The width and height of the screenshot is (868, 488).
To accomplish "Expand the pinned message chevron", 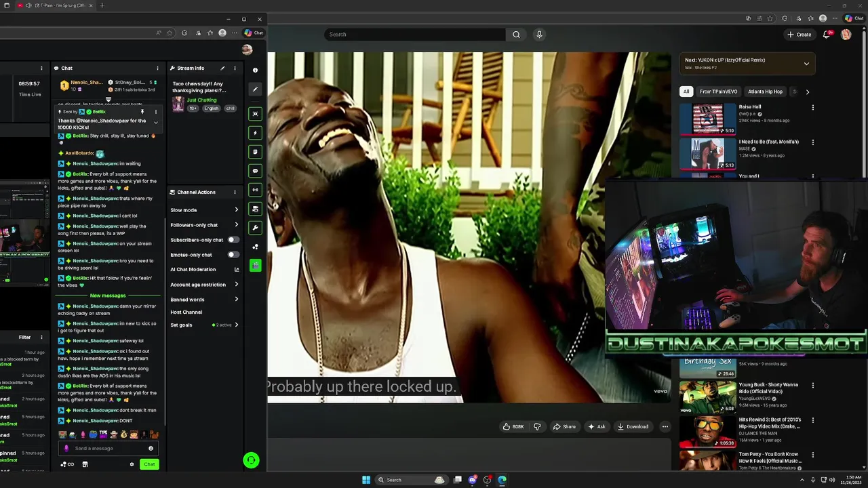I will (156, 123).
